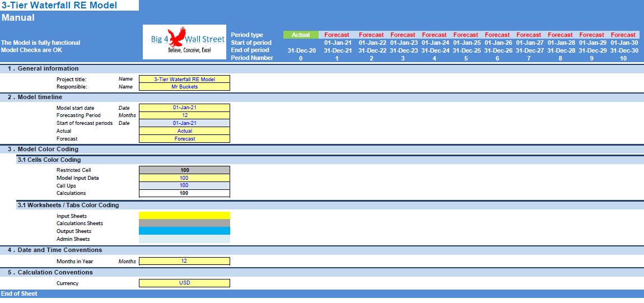
Task: Click the Restricted Cell label
Action: tap(73, 170)
